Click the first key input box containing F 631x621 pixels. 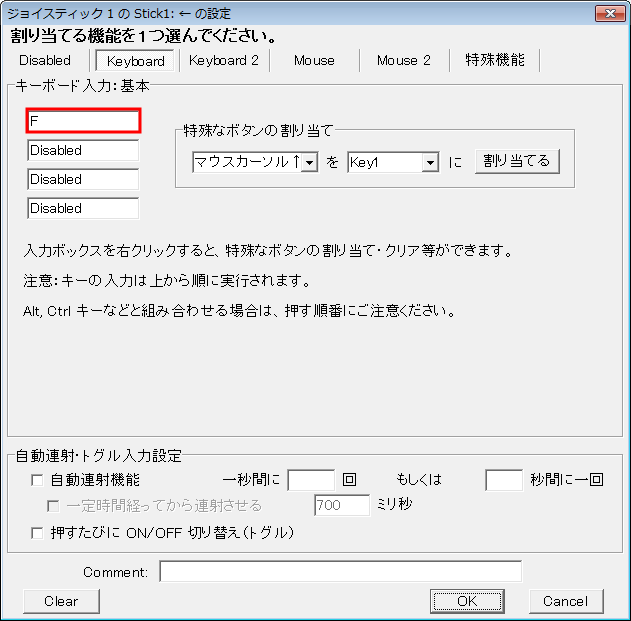tap(84, 121)
